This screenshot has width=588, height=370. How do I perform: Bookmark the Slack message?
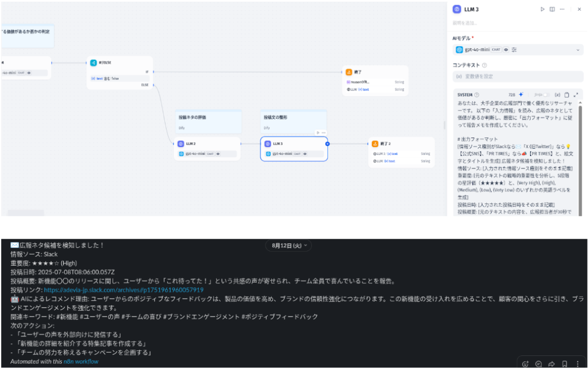564,364
